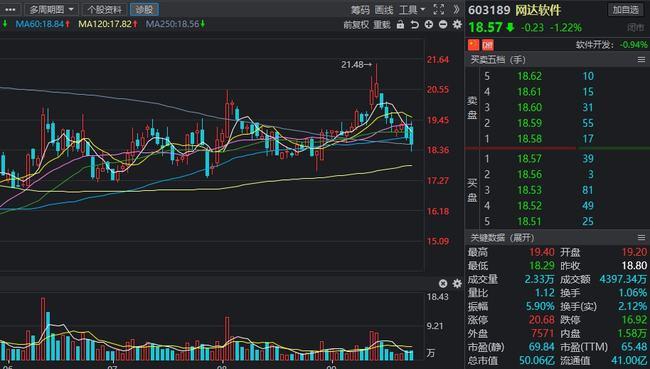Viewport: 650px width, 369px height.
Task: Click the 开盘 value 19.20
Action: pyautogui.click(x=634, y=252)
